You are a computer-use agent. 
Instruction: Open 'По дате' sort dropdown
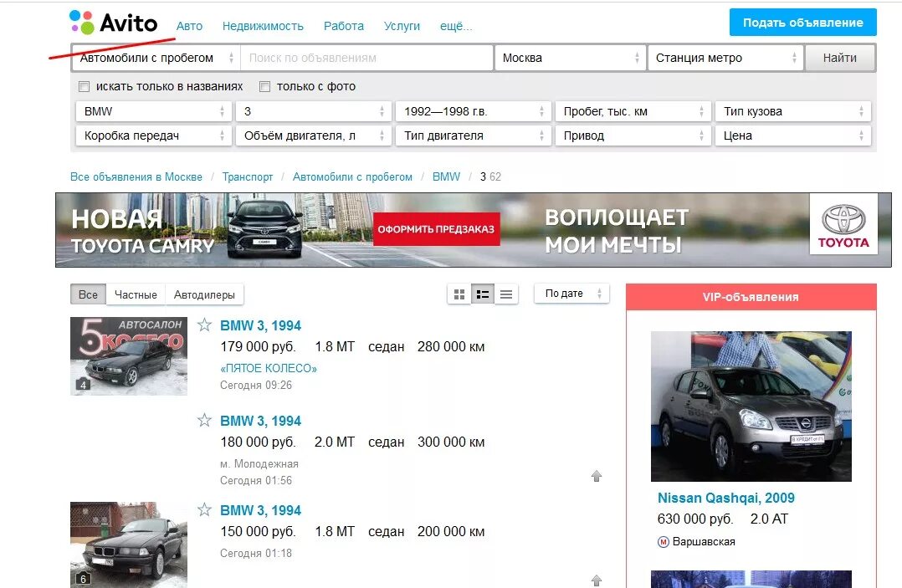[x=571, y=294]
